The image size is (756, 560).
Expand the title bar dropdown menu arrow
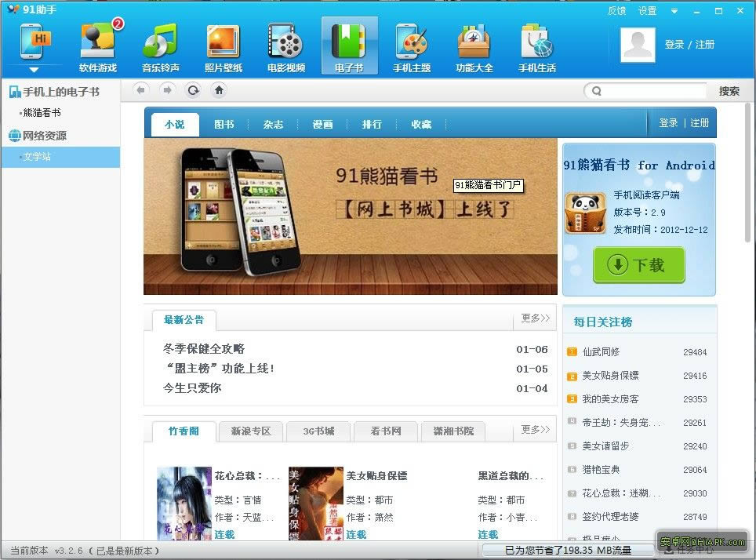(x=674, y=11)
